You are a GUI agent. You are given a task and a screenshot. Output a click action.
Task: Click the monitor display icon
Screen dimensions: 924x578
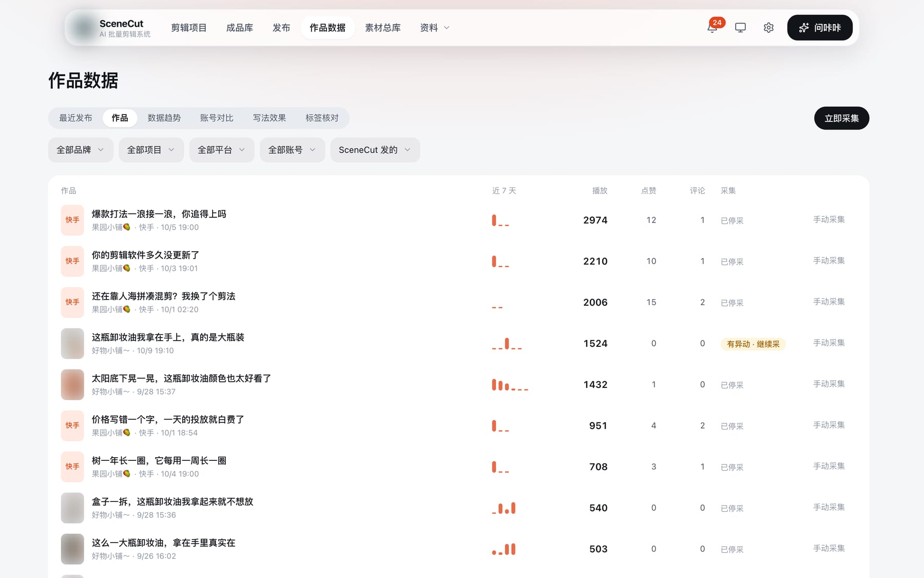740,28
